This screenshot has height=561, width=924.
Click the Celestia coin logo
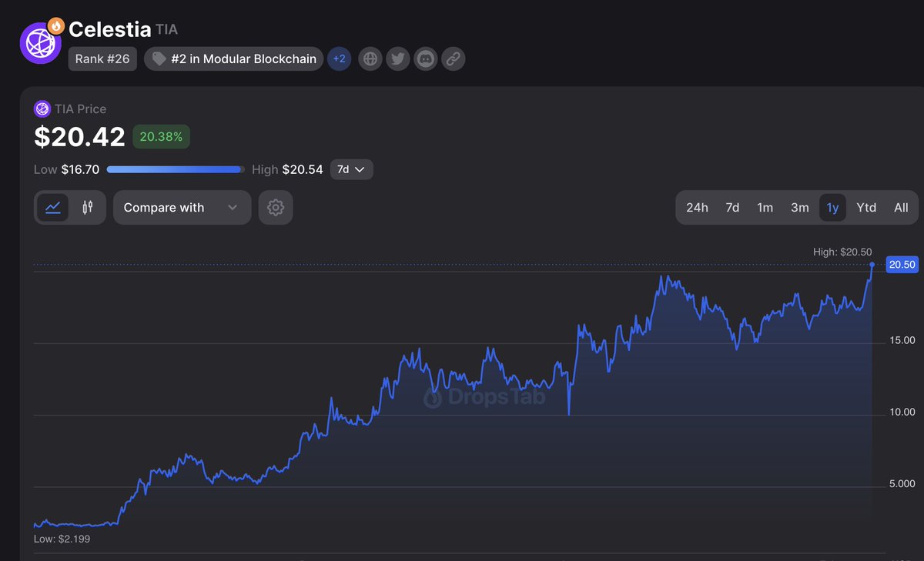40,43
